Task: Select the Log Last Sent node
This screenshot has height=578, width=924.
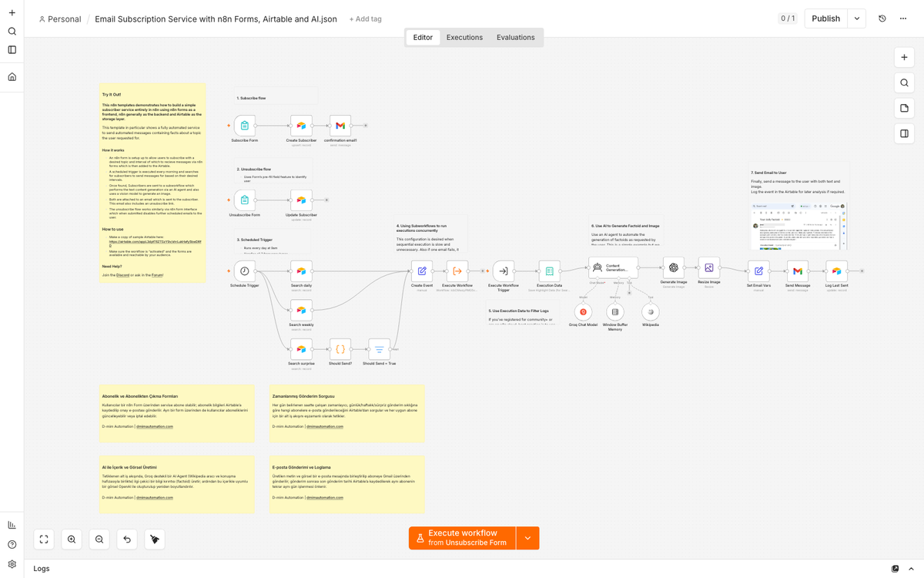Action: (836, 271)
